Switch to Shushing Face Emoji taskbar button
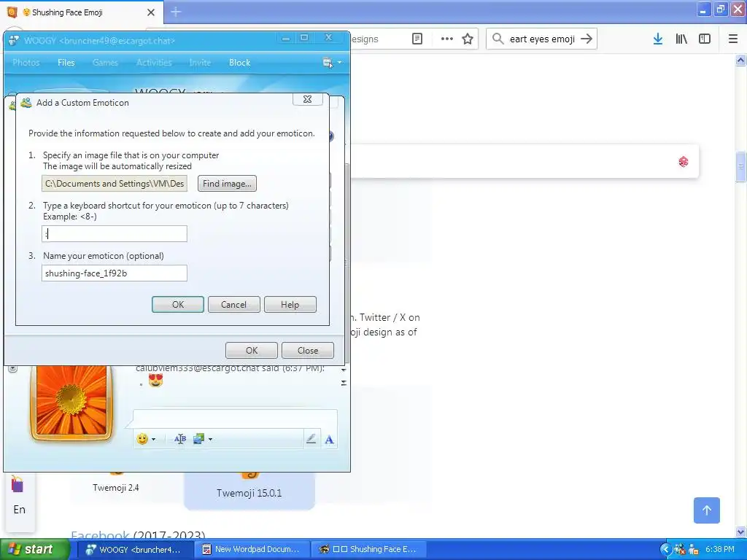The image size is (747, 560). coord(368,550)
